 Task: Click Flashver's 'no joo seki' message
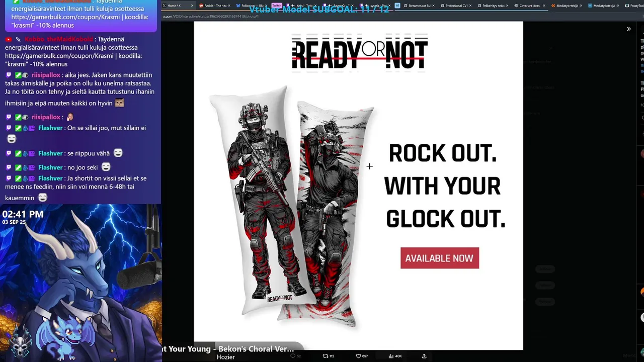point(83,167)
